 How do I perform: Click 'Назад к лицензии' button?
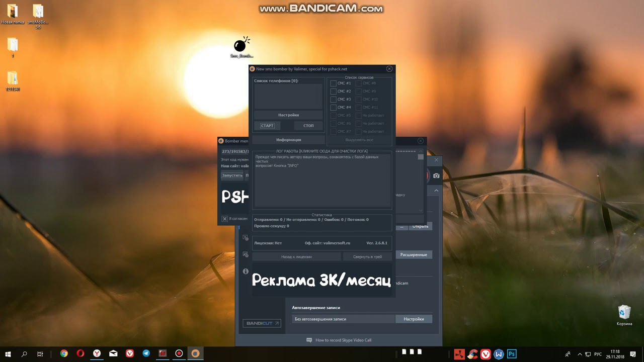click(296, 256)
